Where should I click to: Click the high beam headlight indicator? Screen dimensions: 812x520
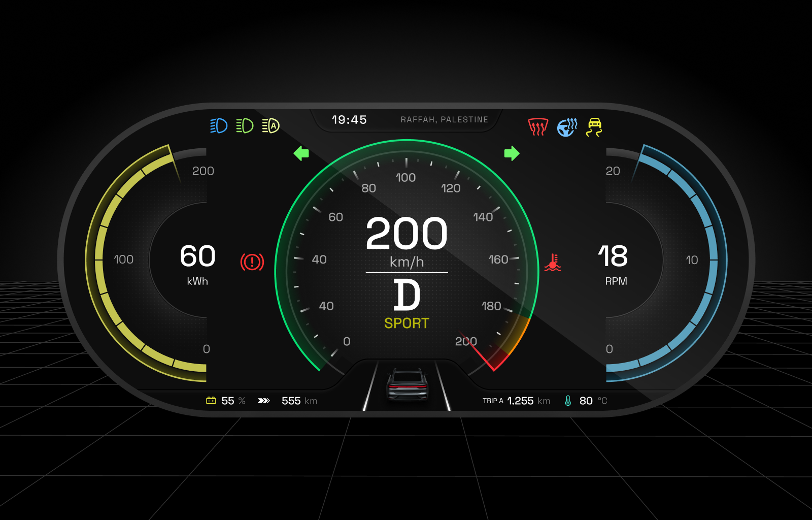218,124
